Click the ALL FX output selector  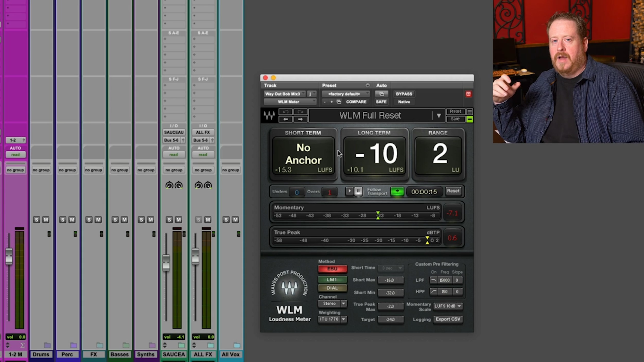203,132
